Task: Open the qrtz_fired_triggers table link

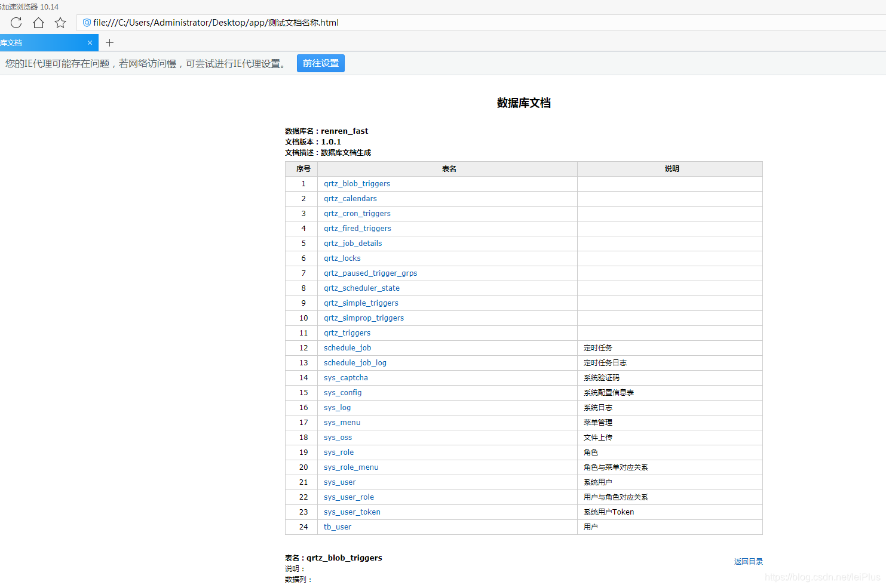Action: click(x=357, y=229)
